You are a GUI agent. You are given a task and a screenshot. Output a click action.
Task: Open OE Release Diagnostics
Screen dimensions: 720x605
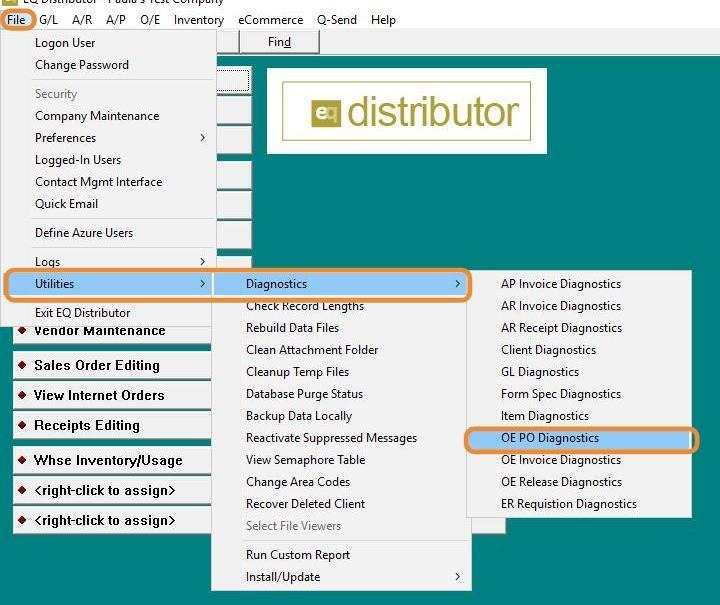point(579,482)
